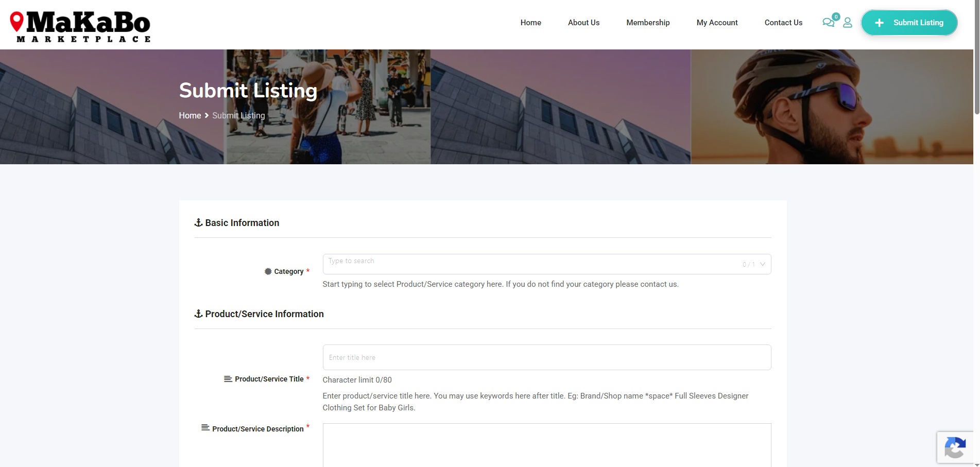
Task: Click the user profile icon in header
Action: coord(848,23)
